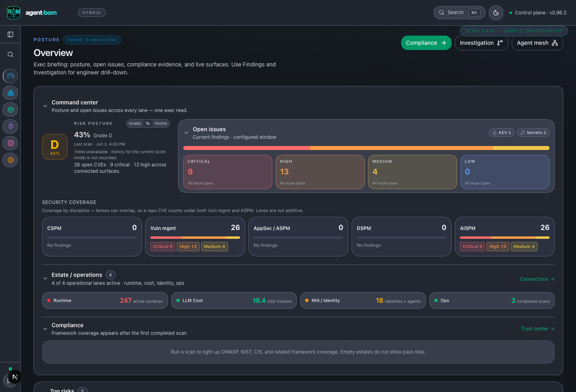Click Control plane v0.96.3 status
Viewport: 576px width, 392px height.
point(538,13)
